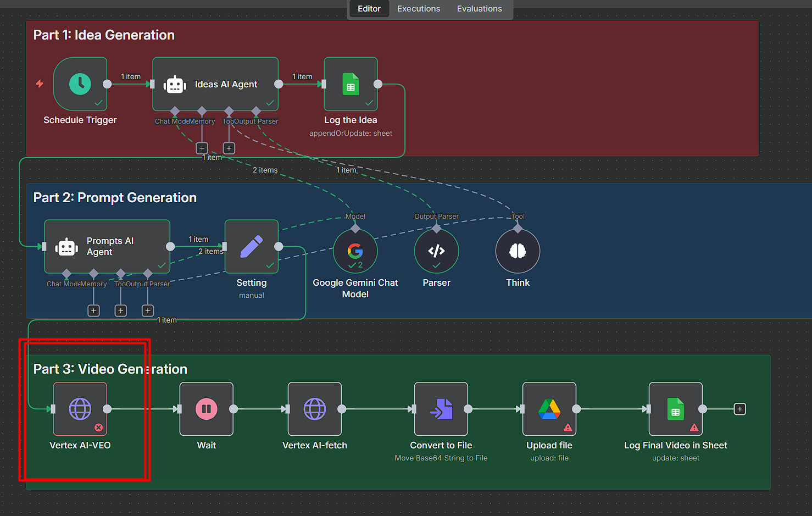Select the Editor tab
812x516 pixels.
369,9
